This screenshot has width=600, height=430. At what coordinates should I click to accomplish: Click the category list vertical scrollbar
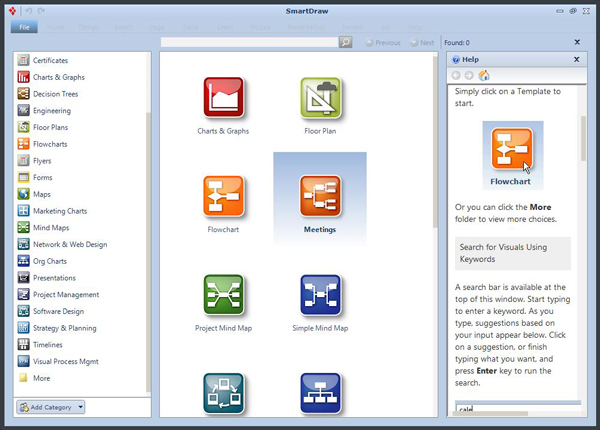coord(148,252)
